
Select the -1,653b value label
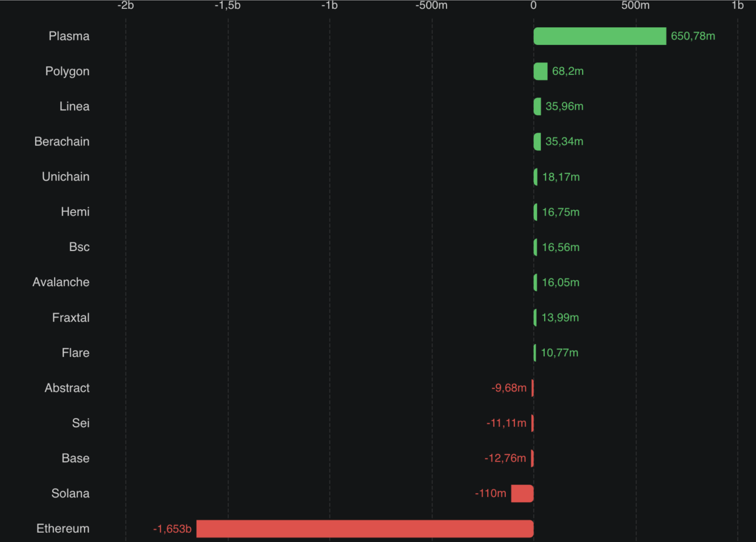172,529
